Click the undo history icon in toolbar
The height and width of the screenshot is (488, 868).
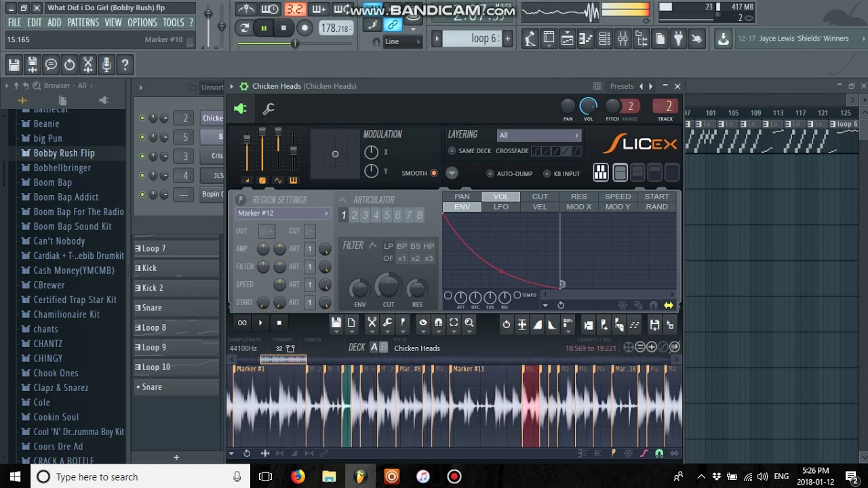[69, 65]
